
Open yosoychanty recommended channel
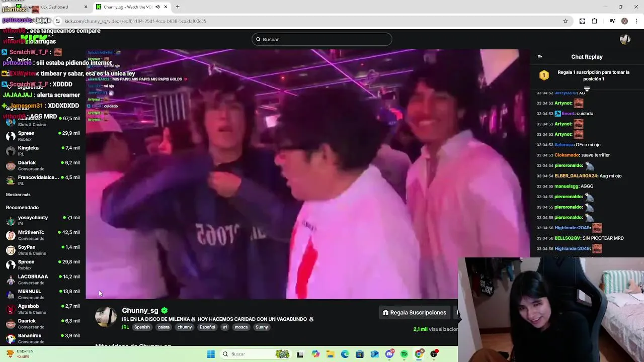tap(42, 220)
